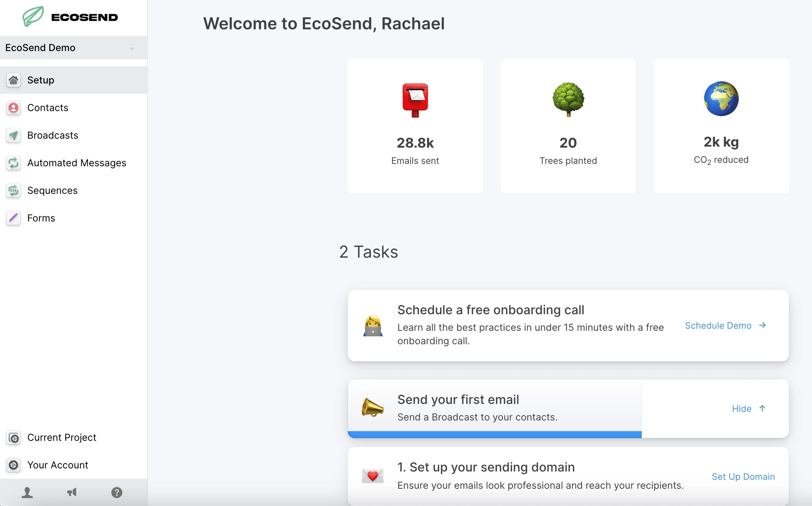Click the Emails sent stats card

pyautogui.click(x=415, y=126)
